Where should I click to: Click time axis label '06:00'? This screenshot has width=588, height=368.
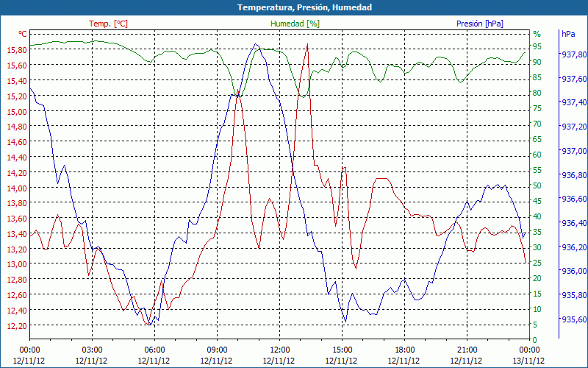tap(154, 350)
